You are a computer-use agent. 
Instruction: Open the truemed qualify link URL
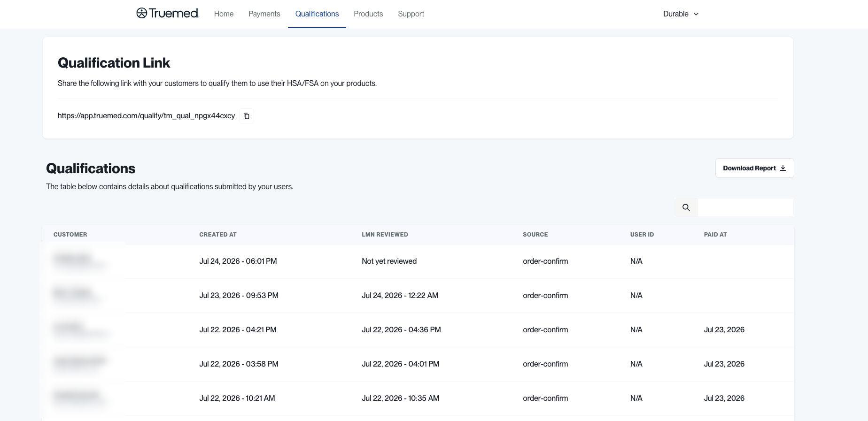coord(146,115)
